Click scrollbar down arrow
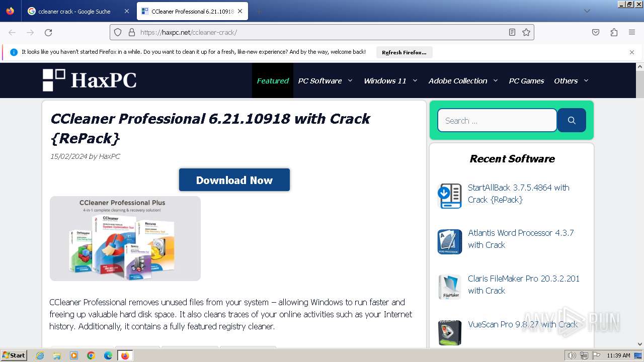The width and height of the screenshot is (644, 362). [x=640, y=344]
